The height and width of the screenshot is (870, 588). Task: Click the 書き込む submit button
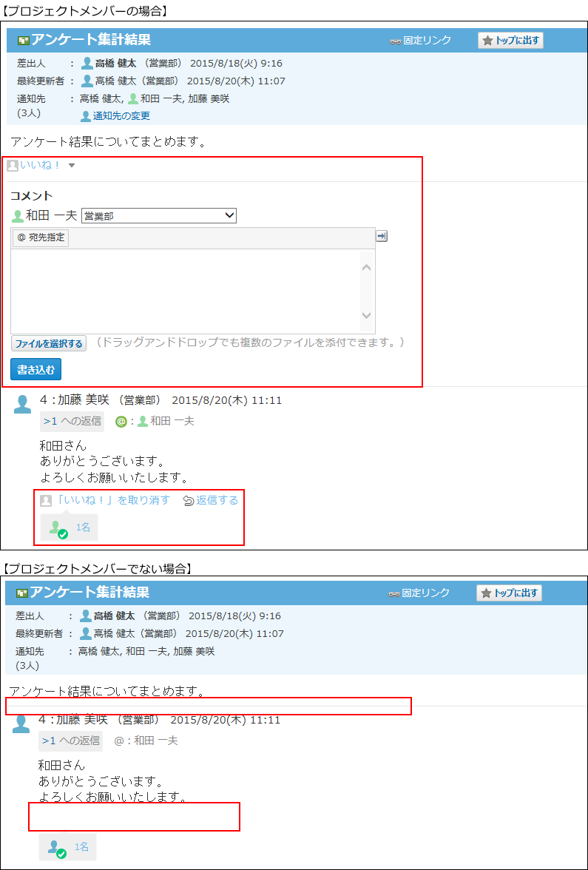[36, 370]
